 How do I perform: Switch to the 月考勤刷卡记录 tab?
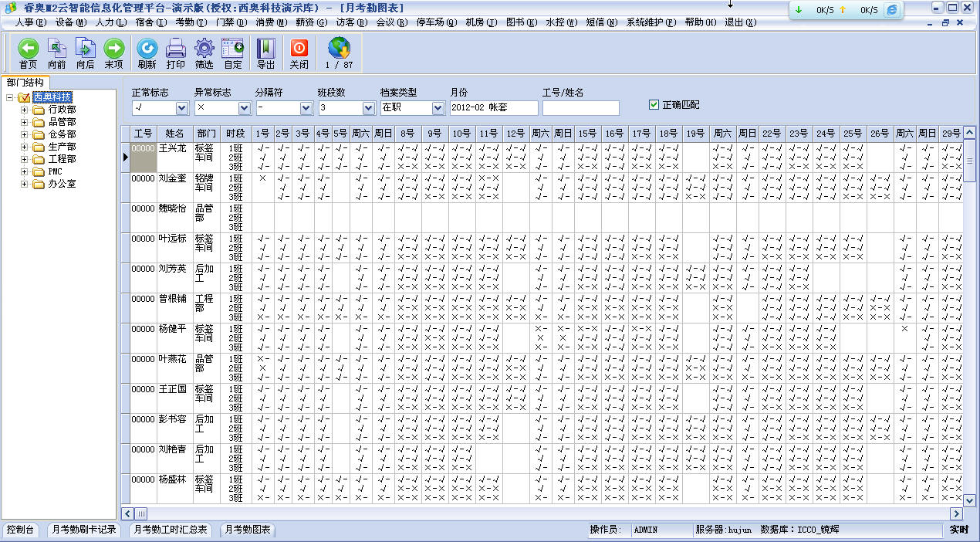tap(83, 530)
